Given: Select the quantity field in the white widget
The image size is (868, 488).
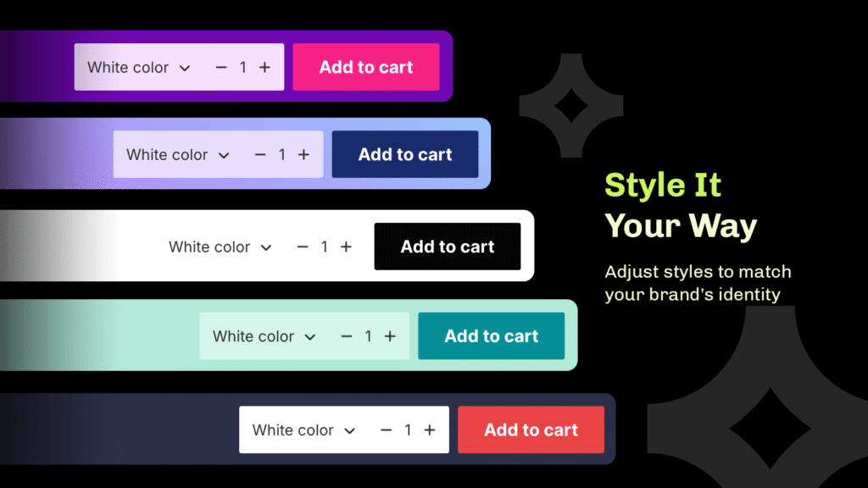Looking at the screenshot, I should click(x=324, y=247).
